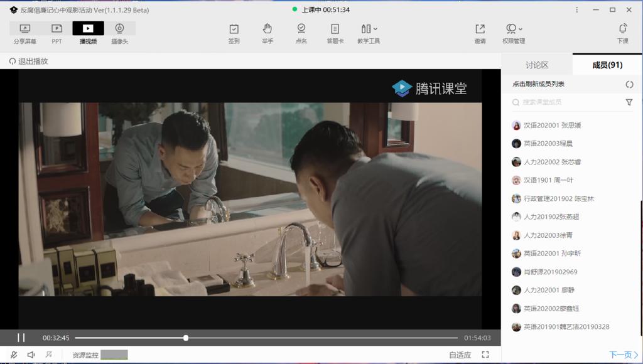Toggle the speaker volume icon
Screen dimensions: 643x364
(x=31, y=355)
